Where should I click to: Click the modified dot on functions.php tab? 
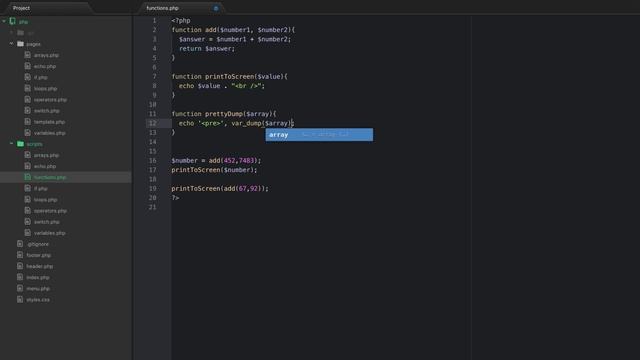[216, 8]
